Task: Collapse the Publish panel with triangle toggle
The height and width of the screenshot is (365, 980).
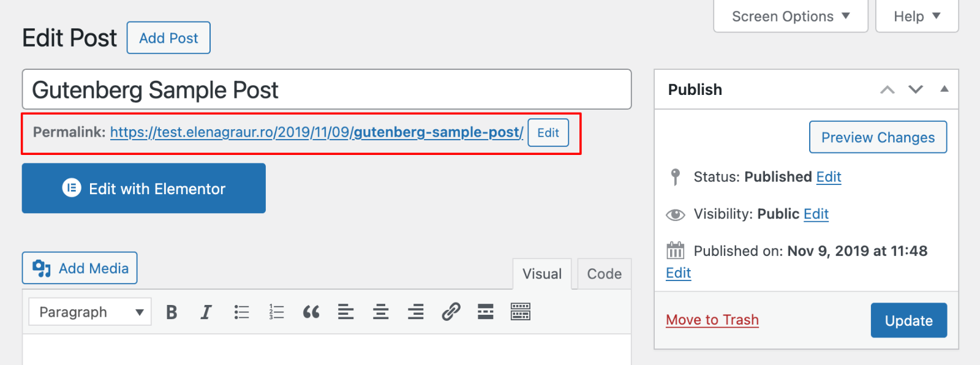Action: 944,89
